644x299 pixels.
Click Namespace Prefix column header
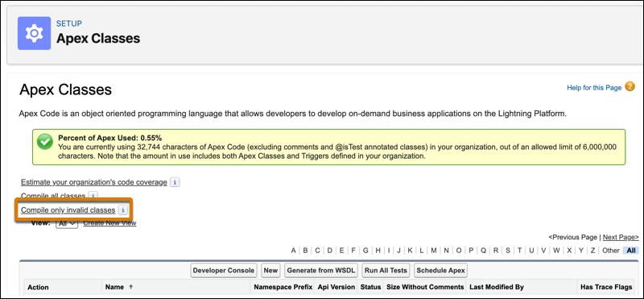tap(283, 287)
